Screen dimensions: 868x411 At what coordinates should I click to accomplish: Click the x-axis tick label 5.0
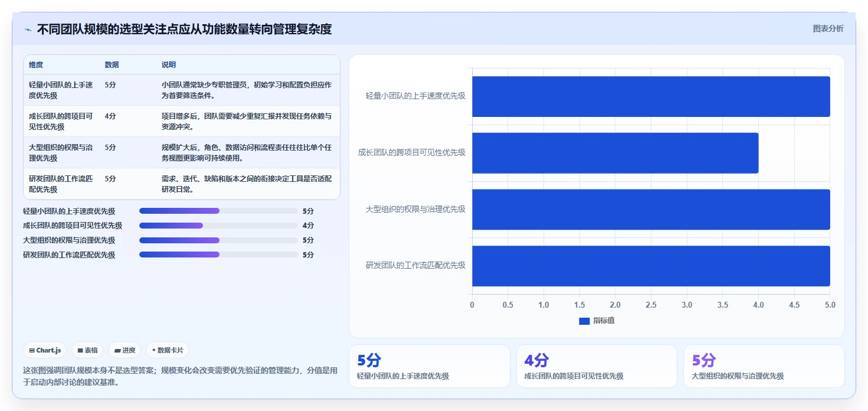(830, 305)
